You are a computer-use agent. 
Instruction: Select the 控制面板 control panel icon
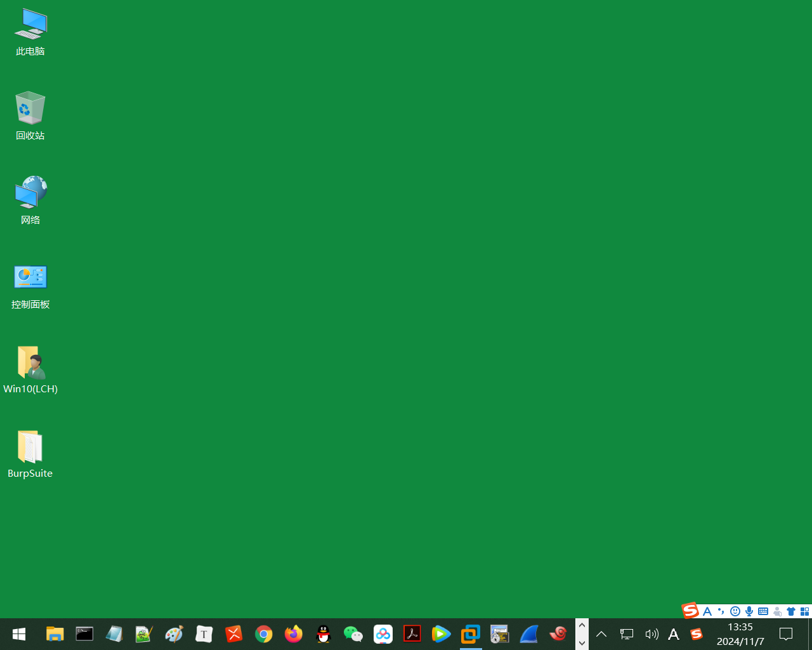(x=30, y=285)
